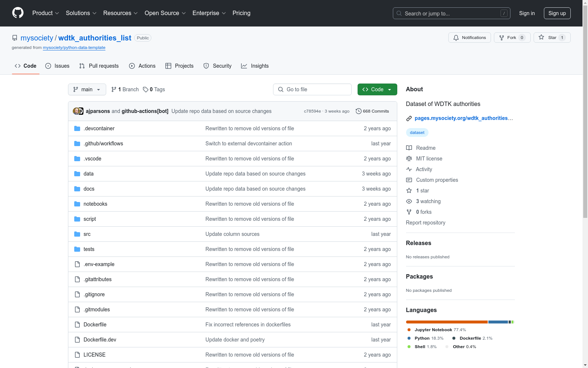Open commit hash c78594e

tap(312, 111)
